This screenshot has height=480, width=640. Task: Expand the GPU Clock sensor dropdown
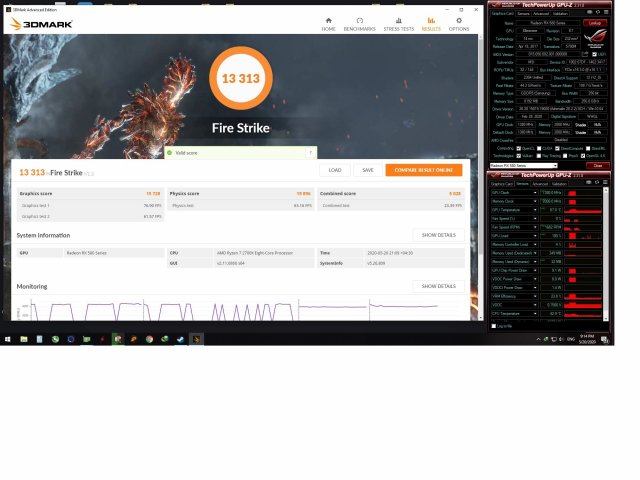535,192
